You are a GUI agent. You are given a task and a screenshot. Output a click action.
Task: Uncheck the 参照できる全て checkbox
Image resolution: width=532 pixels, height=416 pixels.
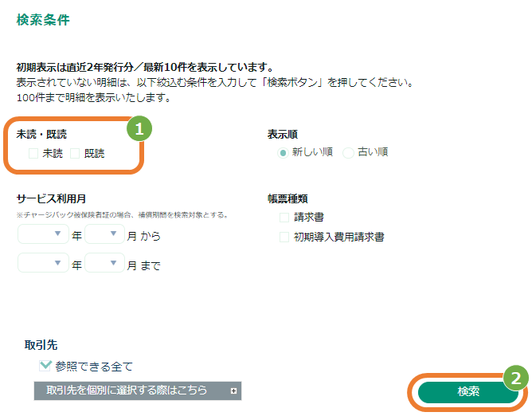45,366
